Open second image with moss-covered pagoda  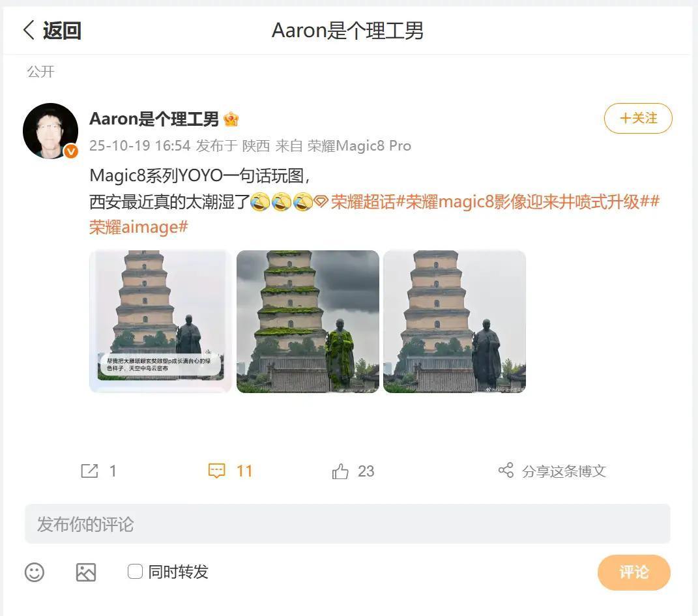308,321
